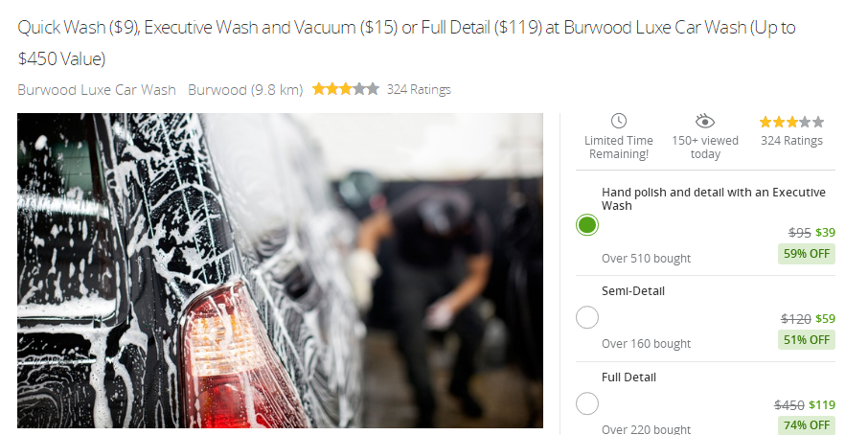The height and width of the screenshot is (435, 868).
Task: Click the clock icon above Limited Time Remaining
Action: (x=618, y=121)
